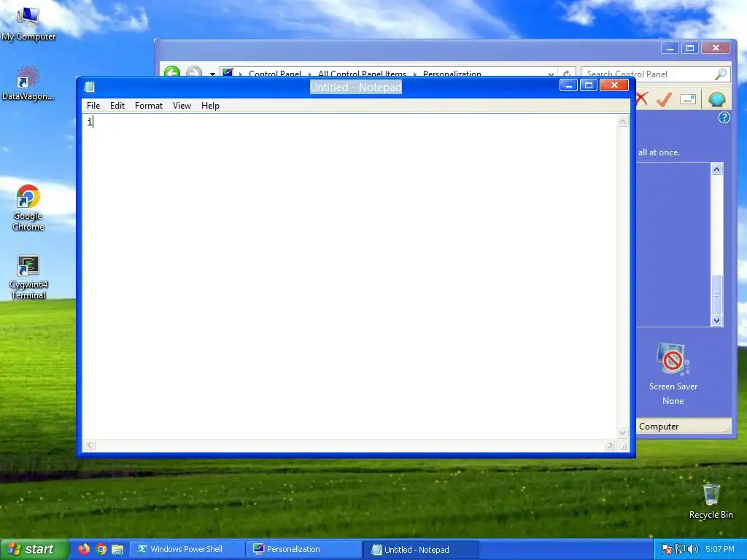Image resolution: width=747 pixels, height=560 pixels.
Task: Open My Computer desktop icon
Action: (x=28, y=23)
